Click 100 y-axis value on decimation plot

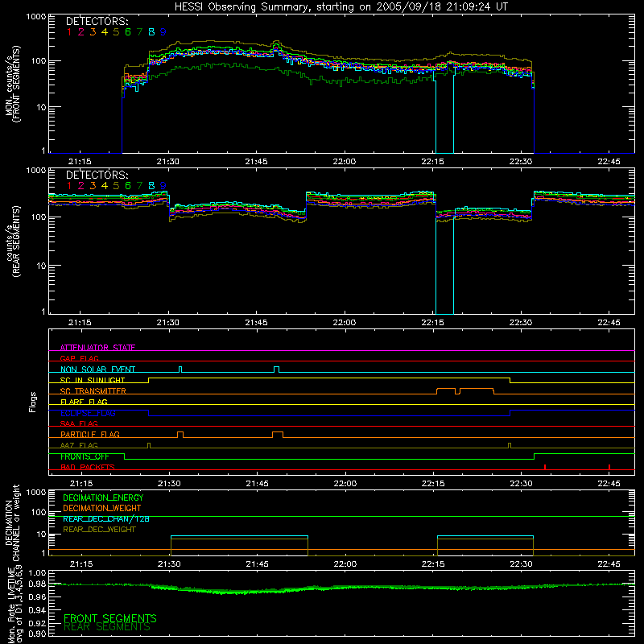point(39,512)
